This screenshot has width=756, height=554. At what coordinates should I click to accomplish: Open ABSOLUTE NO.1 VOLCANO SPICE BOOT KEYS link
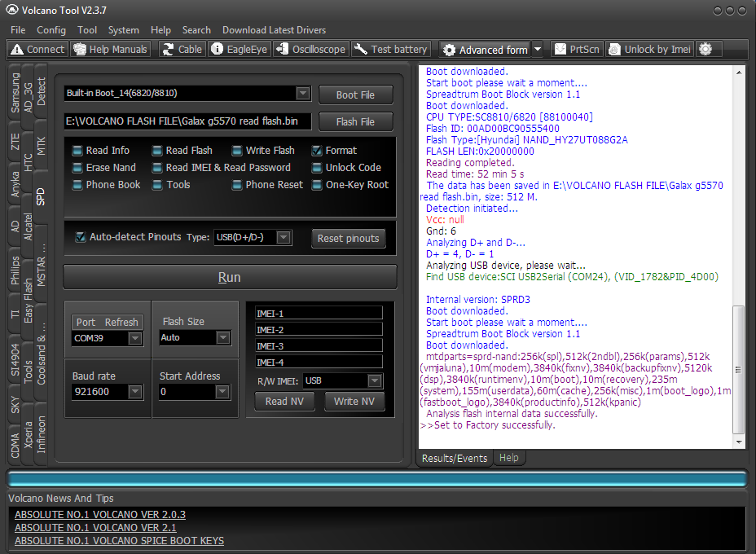coord(119,540)
